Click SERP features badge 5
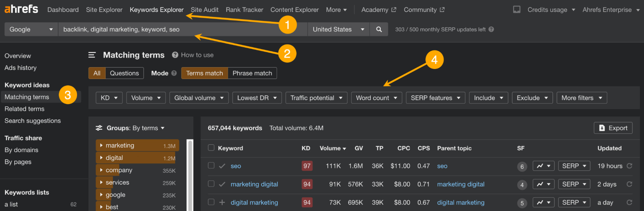 pos(522,203)
